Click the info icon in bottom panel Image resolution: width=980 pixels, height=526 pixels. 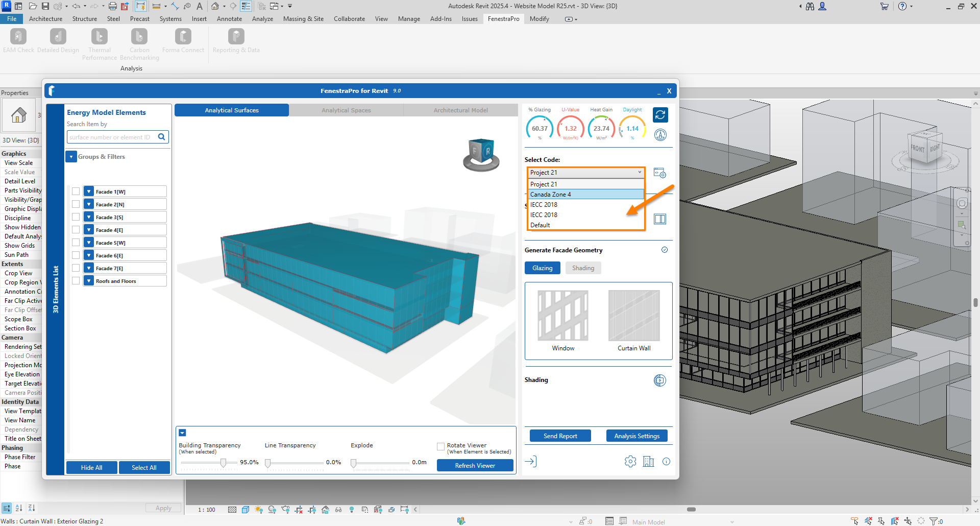pyautogui.click(x=666, y=462)
